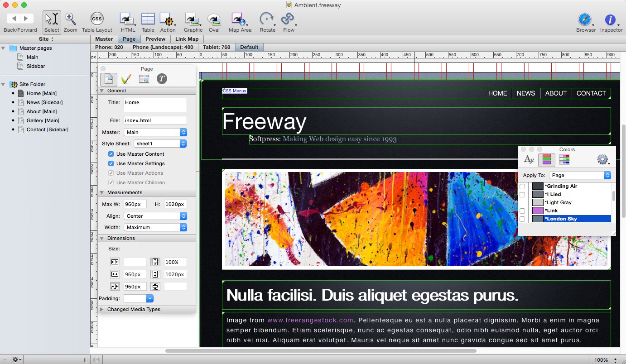
Task: Preview the site in Browser
Action: [585, 20]
